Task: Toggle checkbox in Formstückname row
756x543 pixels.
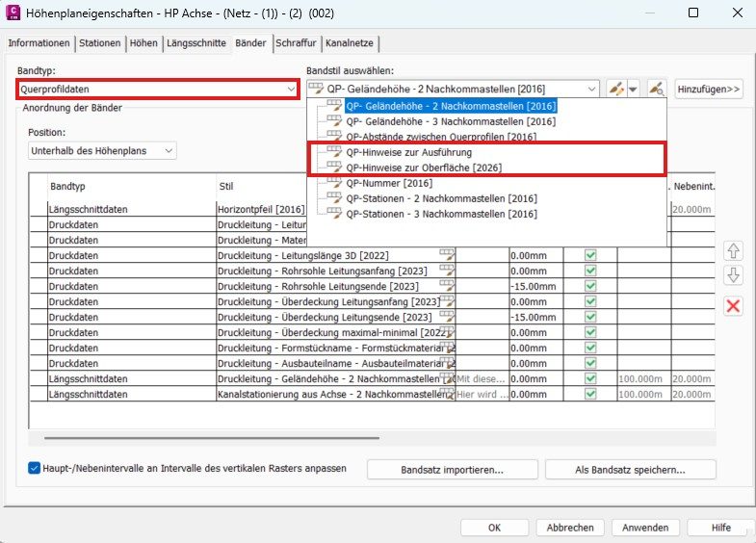Action: (x=590, y=348)
